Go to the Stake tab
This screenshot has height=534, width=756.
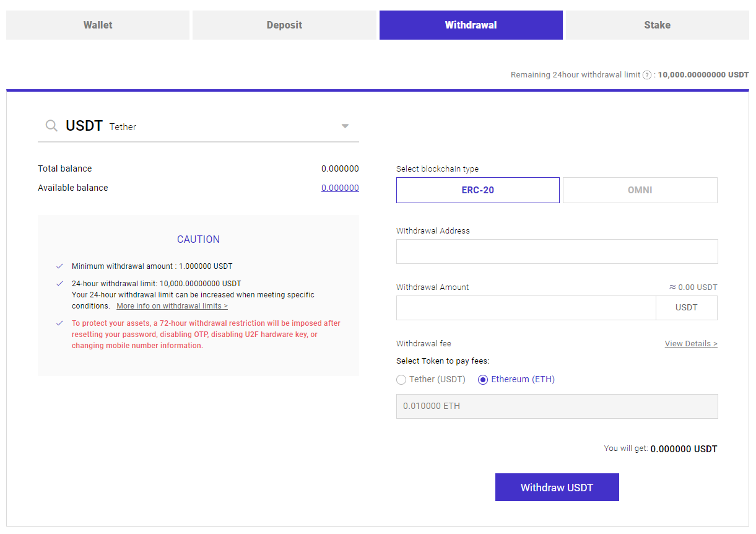(657, 25)
